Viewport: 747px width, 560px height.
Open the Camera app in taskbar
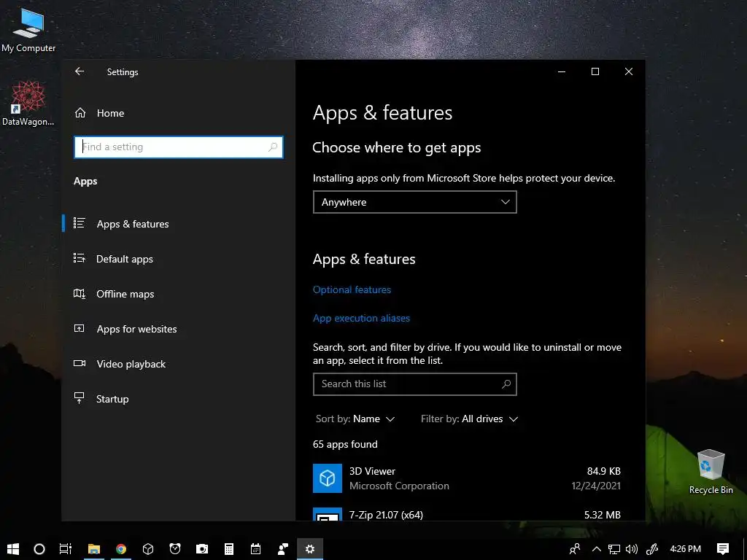[202, 549]
